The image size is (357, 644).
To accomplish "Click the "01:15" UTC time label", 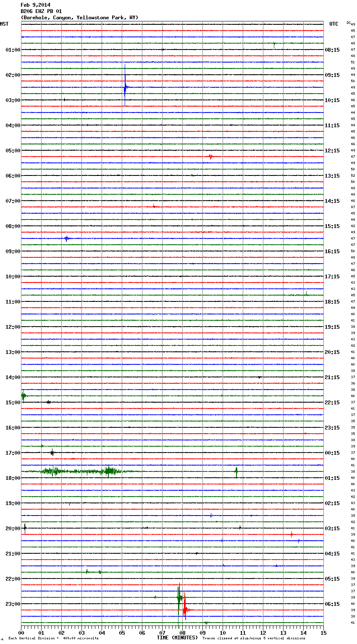I will point(332,478).
